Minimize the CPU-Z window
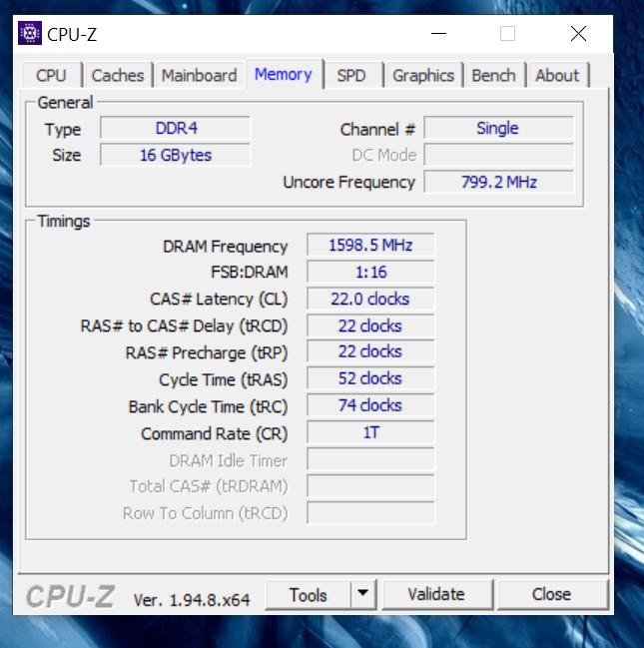644x648 pixels. tap(438, 34)
